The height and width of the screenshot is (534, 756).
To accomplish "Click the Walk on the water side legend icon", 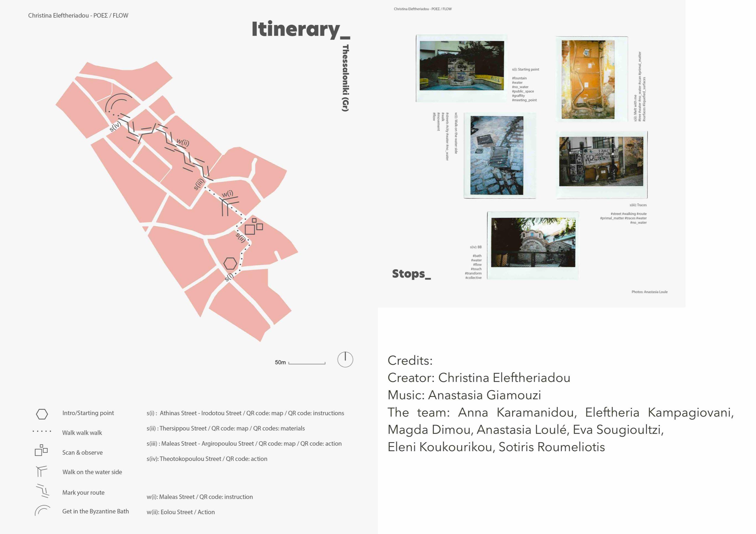I will 41,471.
